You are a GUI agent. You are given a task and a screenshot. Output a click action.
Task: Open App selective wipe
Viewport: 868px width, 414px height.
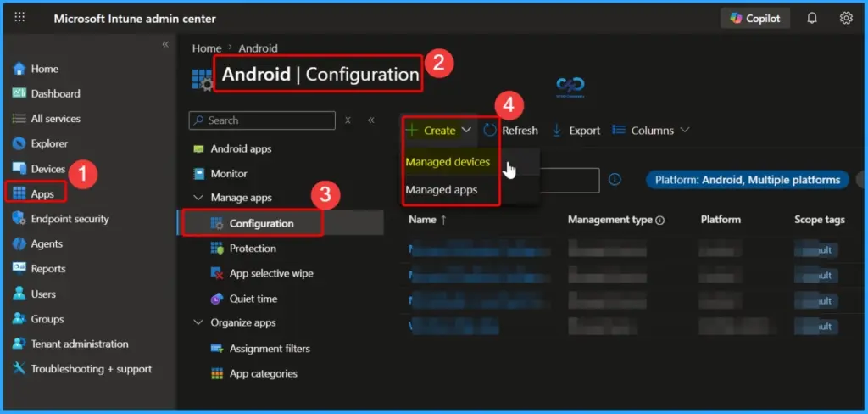click(x=271, y=273)
